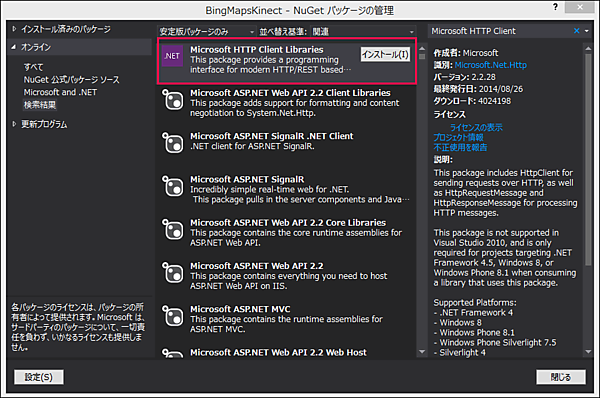Select Microsoft HTTP Client Libraries package title

(x=257, y=50)
